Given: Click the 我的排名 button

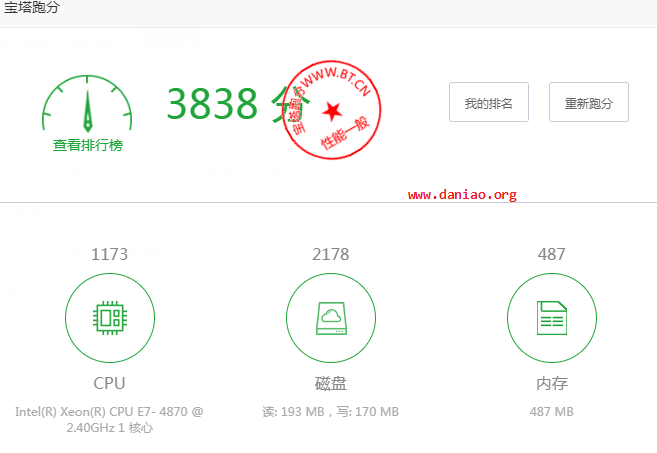Looking at the screenshot, I should pyautogui.click(x=489, y=102).
